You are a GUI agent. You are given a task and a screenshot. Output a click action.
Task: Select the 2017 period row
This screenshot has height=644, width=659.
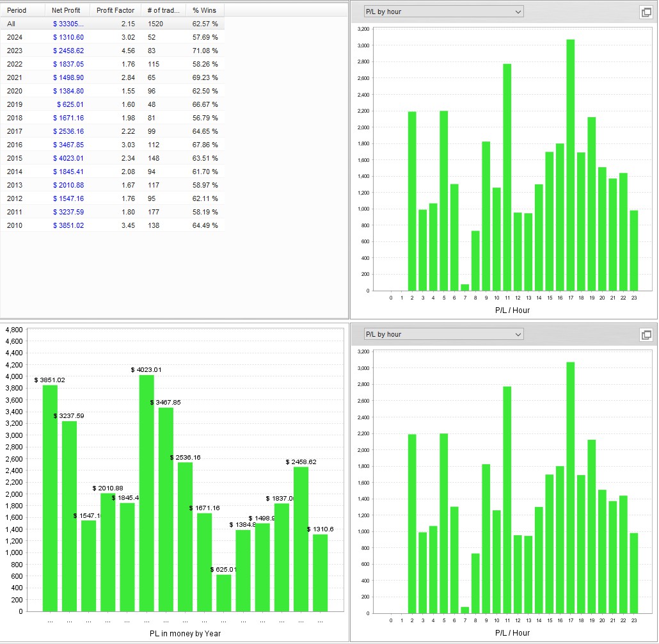(x=112, y=132)
